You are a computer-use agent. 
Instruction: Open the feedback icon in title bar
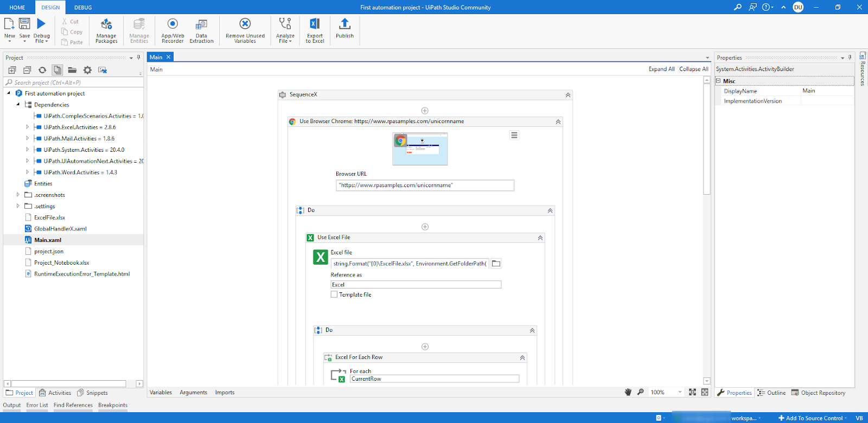pos(752,7)
